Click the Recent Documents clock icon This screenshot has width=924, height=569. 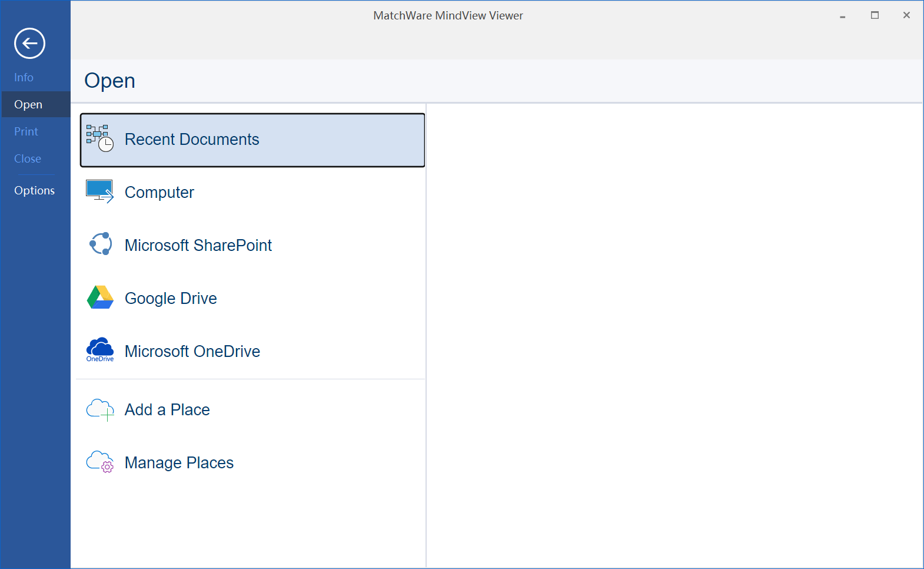(x=99, y=138)
